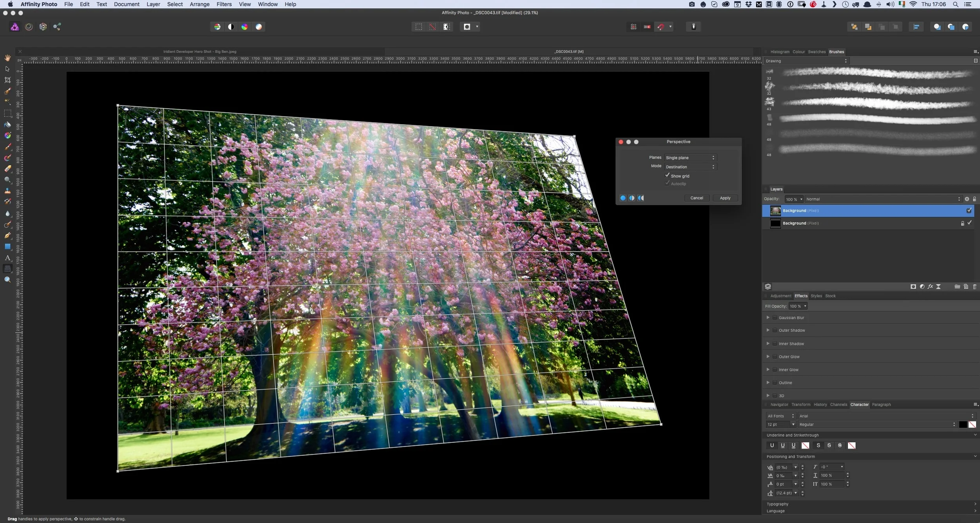This screenshot has height=523, width=980.
Task: Click the Apply button in Perspective dialog
Action: tap(724, 198)
